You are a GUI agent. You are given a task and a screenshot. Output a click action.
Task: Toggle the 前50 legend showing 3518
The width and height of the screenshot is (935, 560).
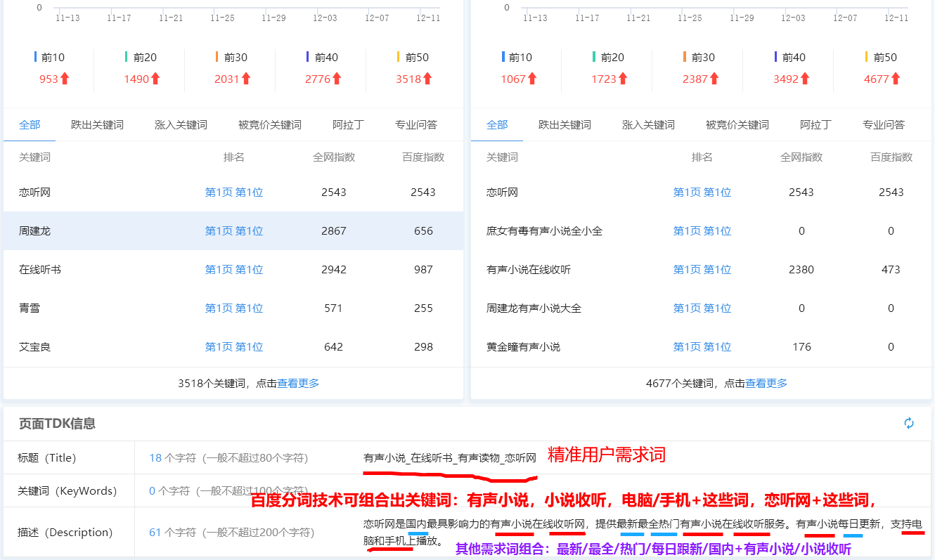point(413,58)
